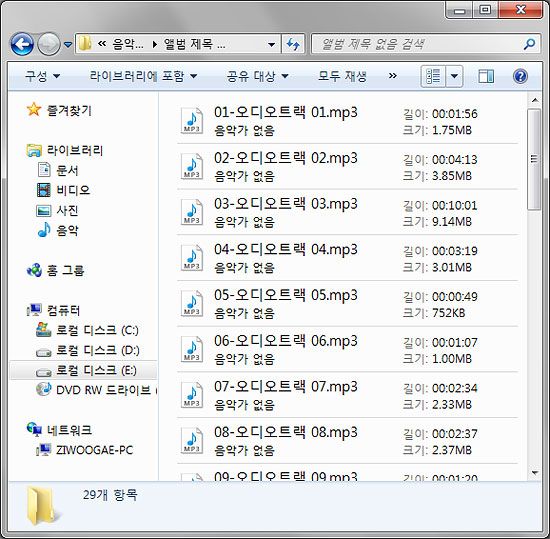
Task: Open the view options dropdown arrow
Action: click(x=454, y=76)
